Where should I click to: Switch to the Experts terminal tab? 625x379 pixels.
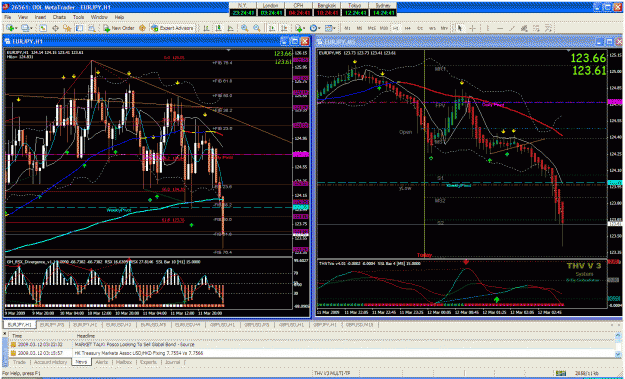148,362
